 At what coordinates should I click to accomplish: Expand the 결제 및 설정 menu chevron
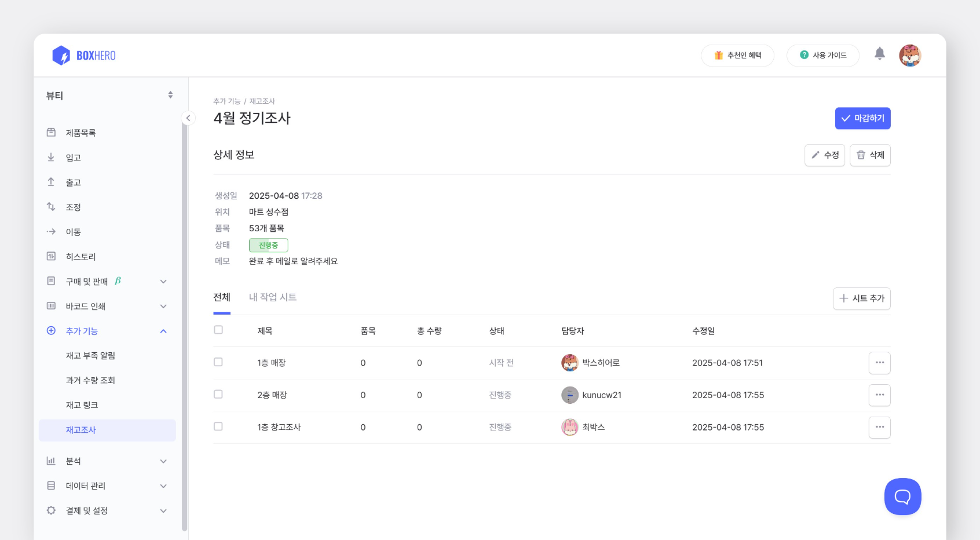point(163,511)
